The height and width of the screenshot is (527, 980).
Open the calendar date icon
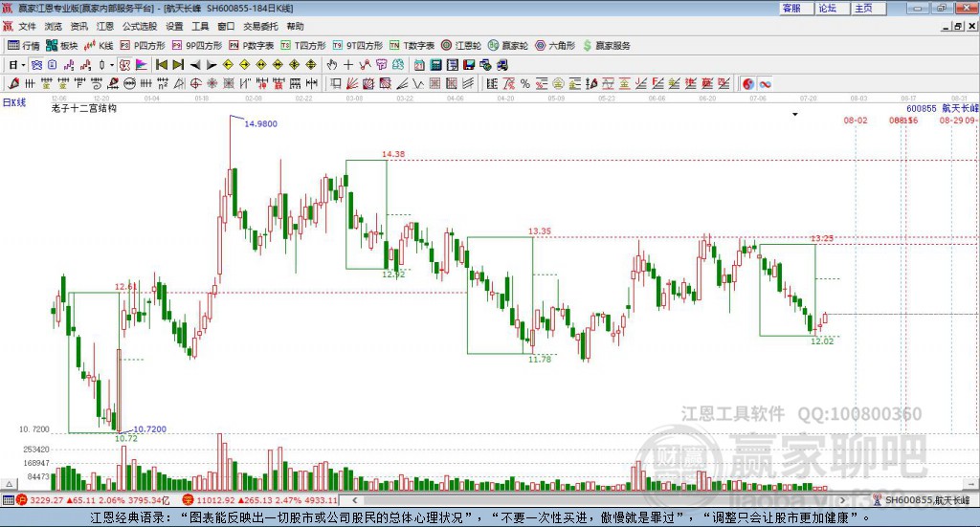(419, 65)
